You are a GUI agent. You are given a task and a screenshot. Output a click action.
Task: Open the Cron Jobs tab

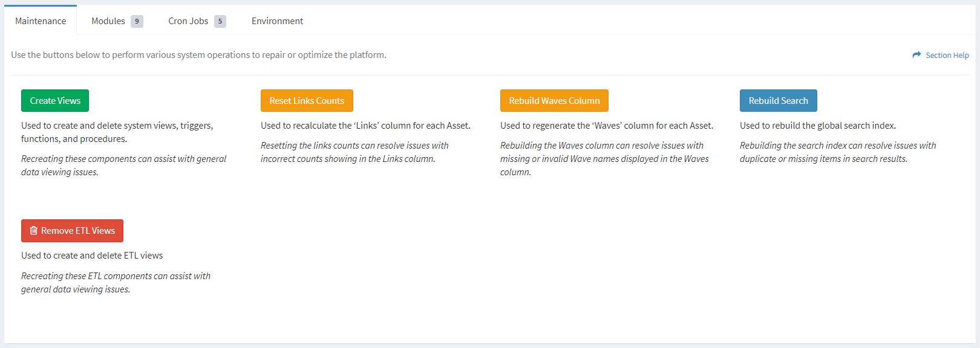[x=189, y=21]
